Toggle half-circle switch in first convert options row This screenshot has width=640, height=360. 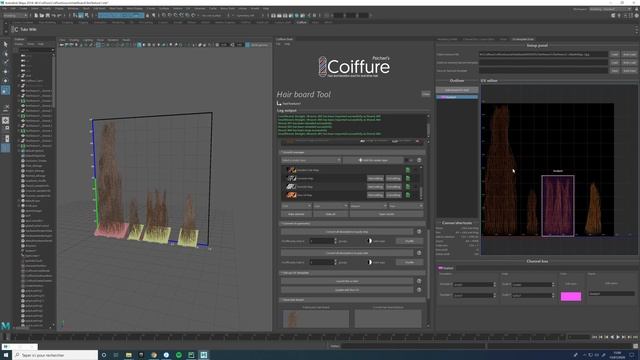pos(369,241)
